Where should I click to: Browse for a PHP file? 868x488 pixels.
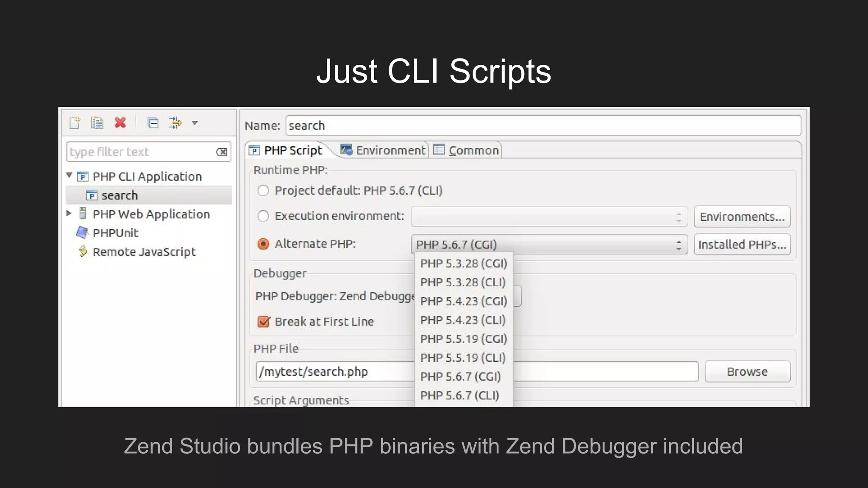pyautogui.click(x=747, y=372)
